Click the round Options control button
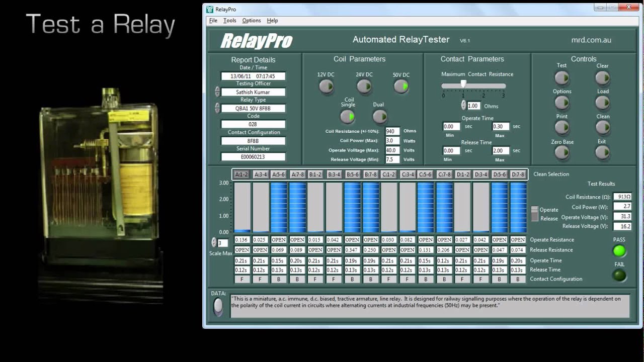 [x=561, y=103]
